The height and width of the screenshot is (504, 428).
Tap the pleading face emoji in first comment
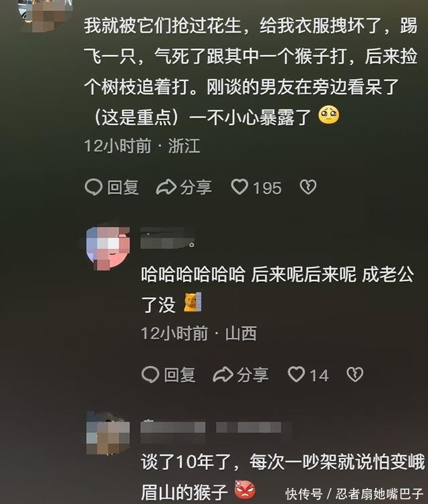coord(328,115)
